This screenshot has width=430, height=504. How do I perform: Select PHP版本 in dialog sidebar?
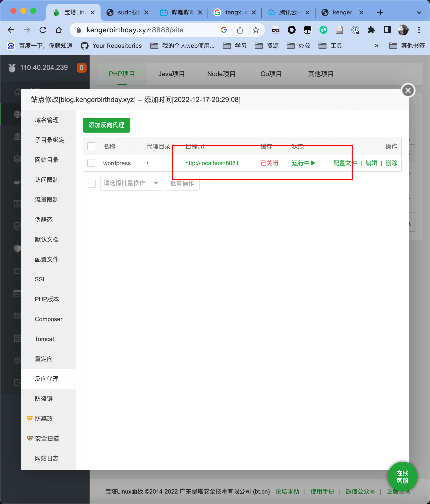48,299
